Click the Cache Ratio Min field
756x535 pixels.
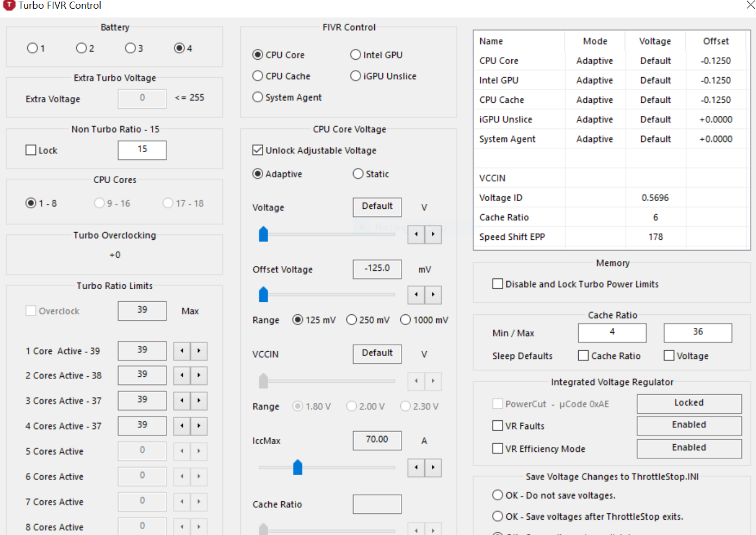612,333
